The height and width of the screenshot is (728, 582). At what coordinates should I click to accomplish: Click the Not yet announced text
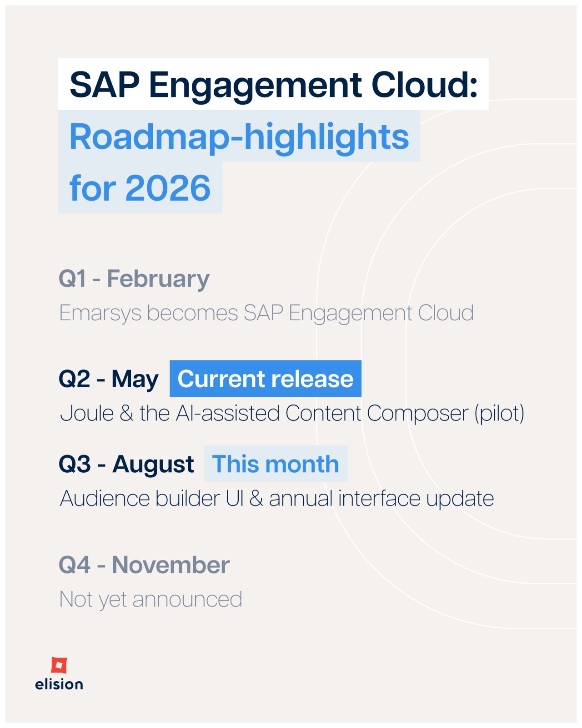coord(151,599)
